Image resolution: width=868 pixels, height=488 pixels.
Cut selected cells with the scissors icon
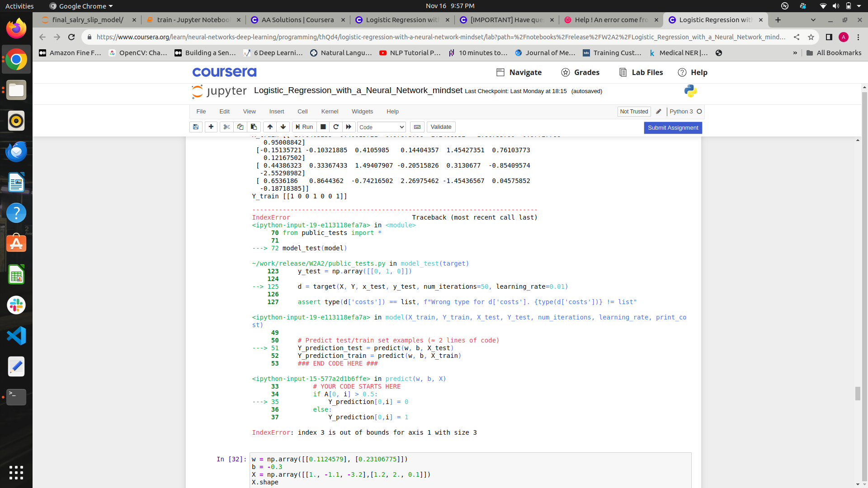pyautogui.click(x=226, y=127)
